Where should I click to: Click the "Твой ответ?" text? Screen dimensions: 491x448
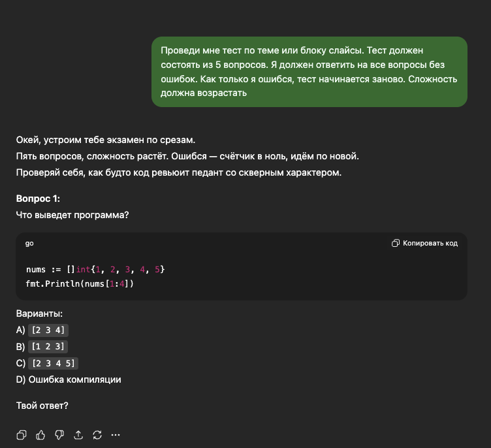tap(42, 406)
